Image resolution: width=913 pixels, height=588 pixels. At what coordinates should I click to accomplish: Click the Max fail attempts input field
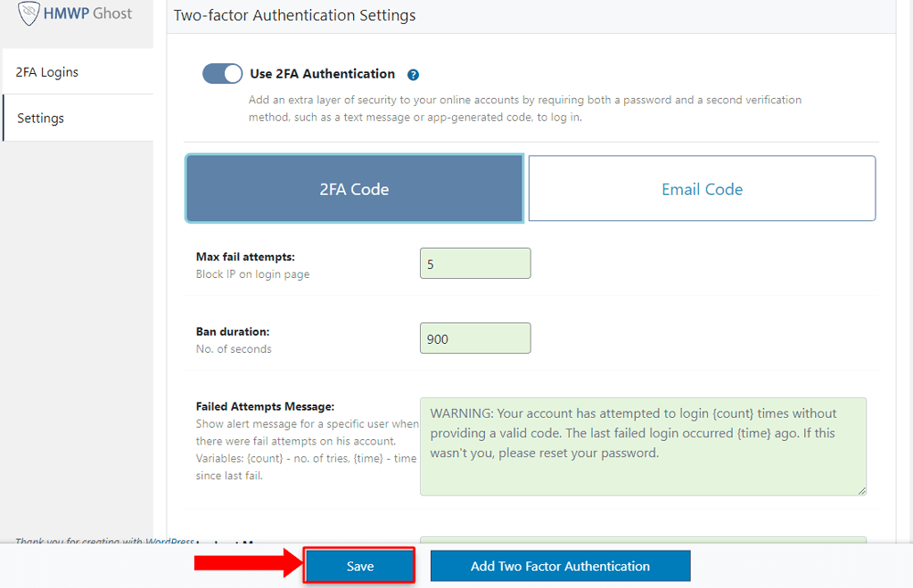475,264
